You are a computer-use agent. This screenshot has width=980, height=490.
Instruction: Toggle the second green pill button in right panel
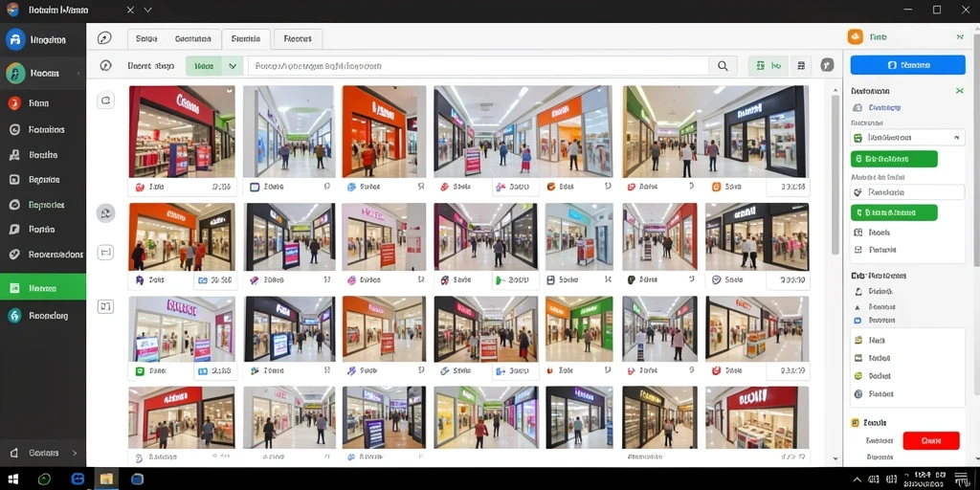click(894, 212)
